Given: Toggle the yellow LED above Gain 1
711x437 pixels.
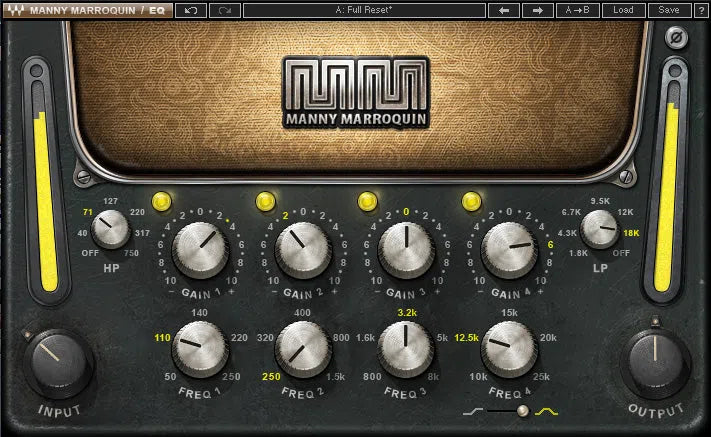Looking at the screenshot, I should coord(162,202).
